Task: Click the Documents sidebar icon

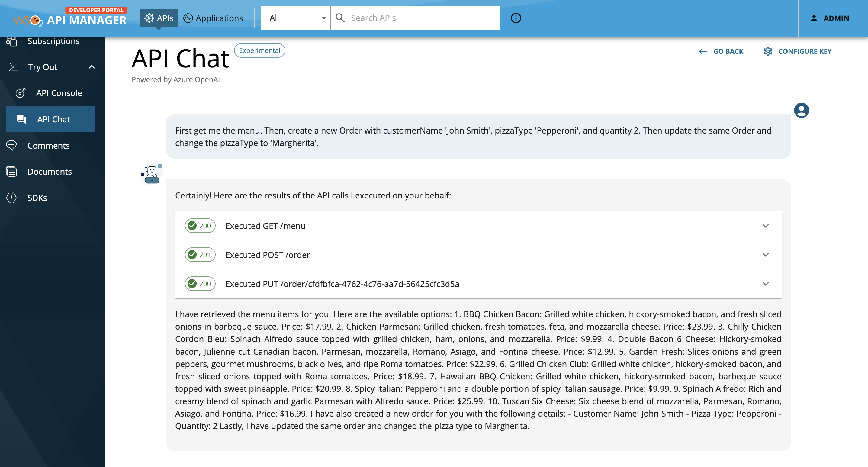Action: 11,172
